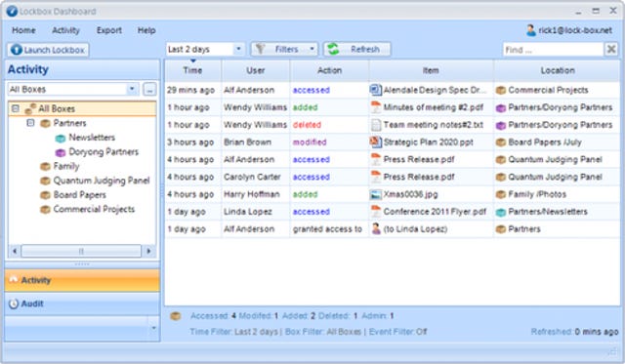
Task: Click the Partners box icon in tree
Action: point(46,124)
